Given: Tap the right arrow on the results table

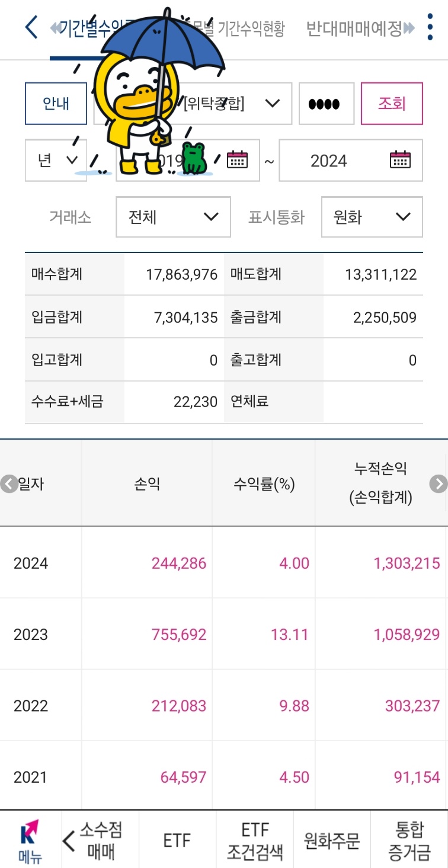Looking at the screenshot, I should [x=439, y=483].
